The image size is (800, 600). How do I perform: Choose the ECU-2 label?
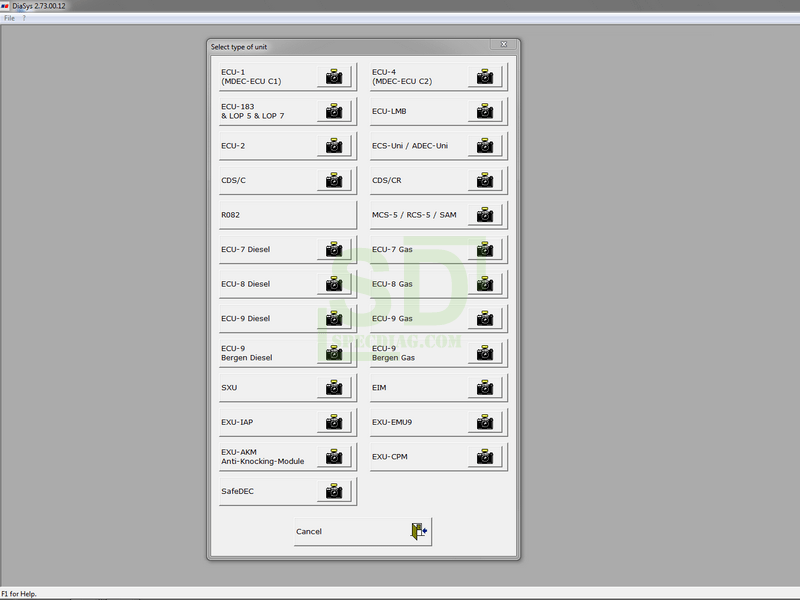pos(233,146)
